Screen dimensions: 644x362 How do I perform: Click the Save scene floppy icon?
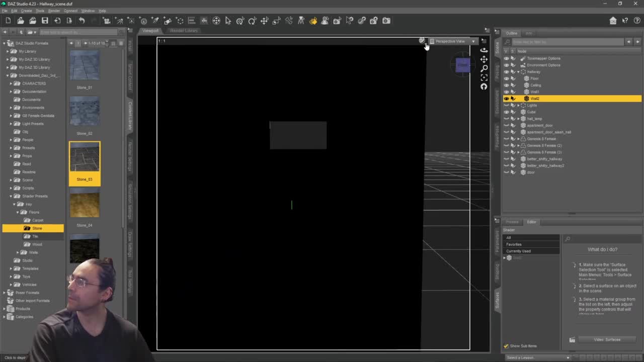pos(45,21)
